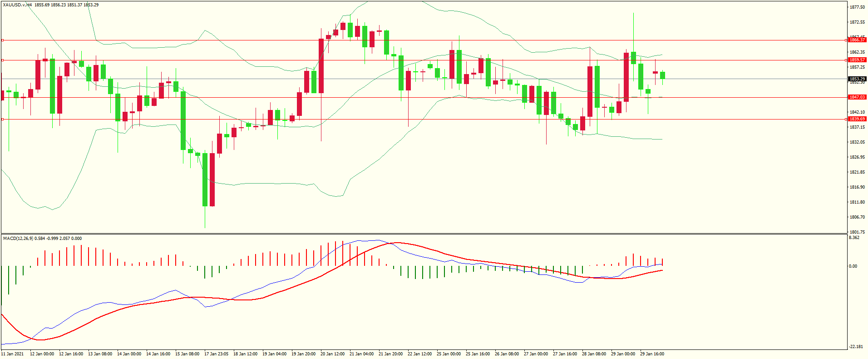Click the 1832.05 price axis value
Screen dimensions: 868x359
857,142
